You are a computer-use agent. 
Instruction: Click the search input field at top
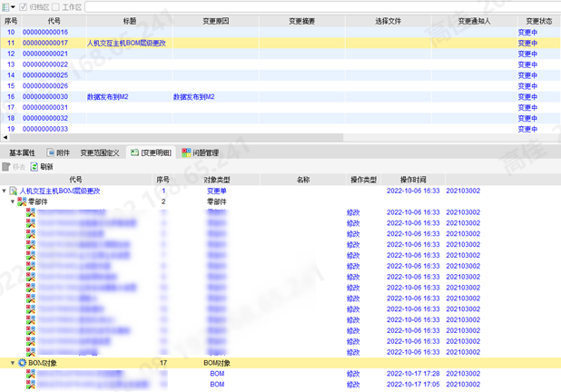click(x=318, y=7)
